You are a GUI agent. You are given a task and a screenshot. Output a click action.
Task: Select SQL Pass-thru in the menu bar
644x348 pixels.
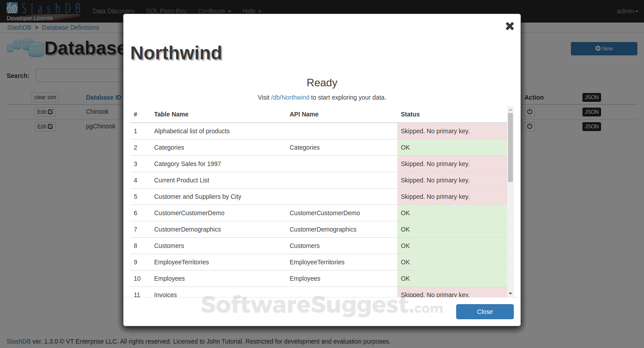point(166,11)
